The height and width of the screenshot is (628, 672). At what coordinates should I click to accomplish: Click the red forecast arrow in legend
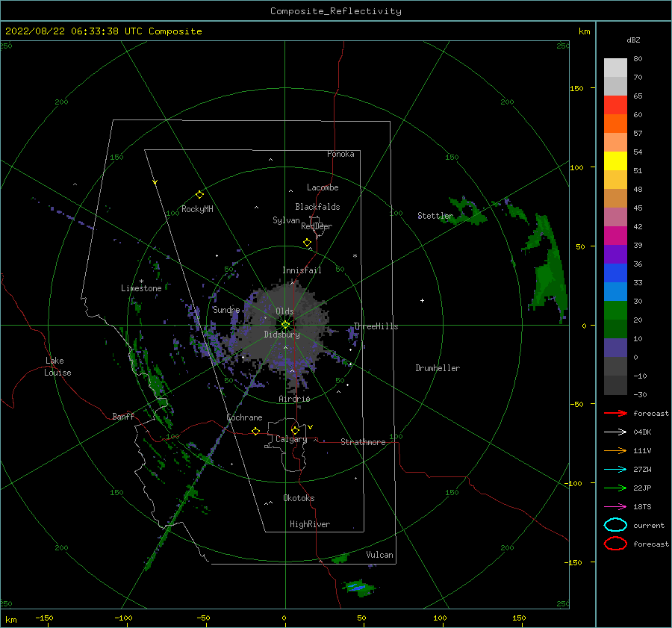[x=615, y=413]
